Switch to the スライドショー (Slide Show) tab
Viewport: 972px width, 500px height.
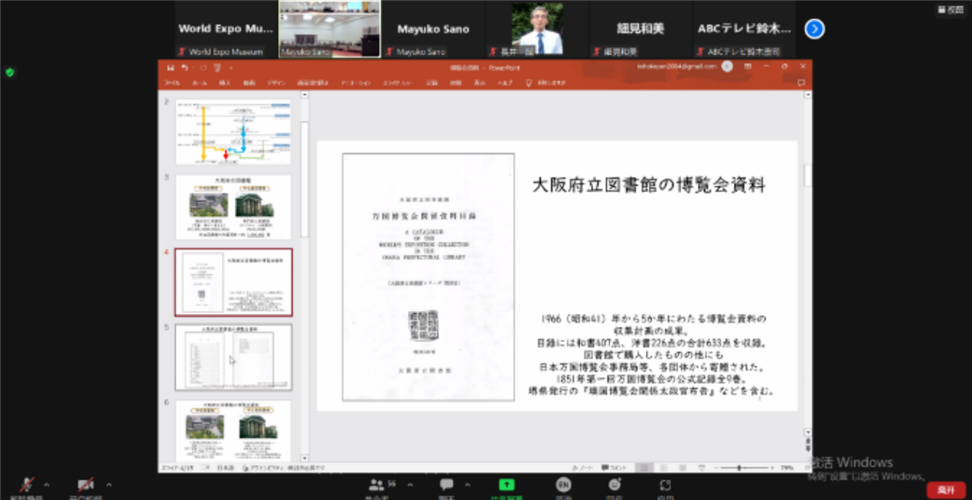[398, 82]
